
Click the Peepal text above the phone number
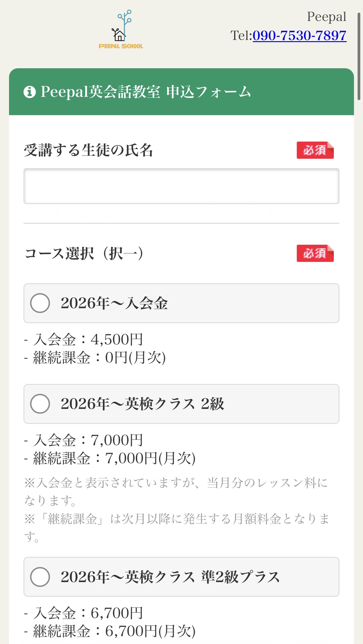(x=326, y=17)
